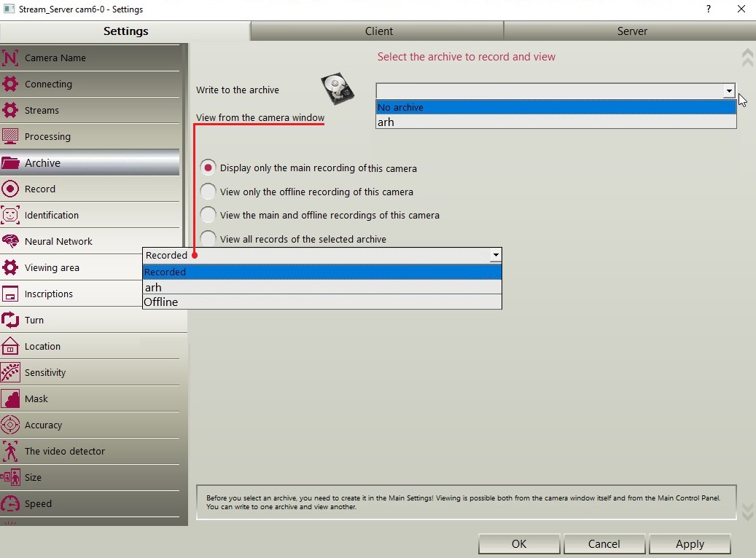Click the video detector walking figure icon
The height and width of the screenshot is (558, 756).
[x=10, y=451]
